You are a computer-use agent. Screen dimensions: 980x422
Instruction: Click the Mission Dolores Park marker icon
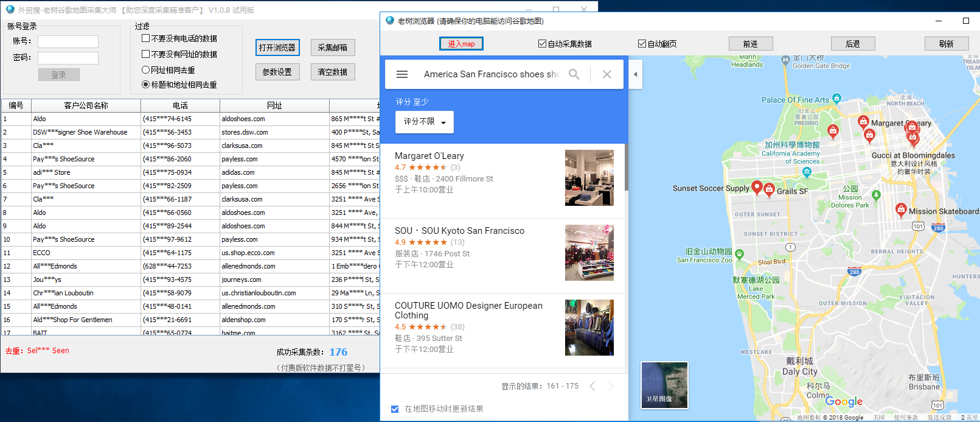(876, 195)
